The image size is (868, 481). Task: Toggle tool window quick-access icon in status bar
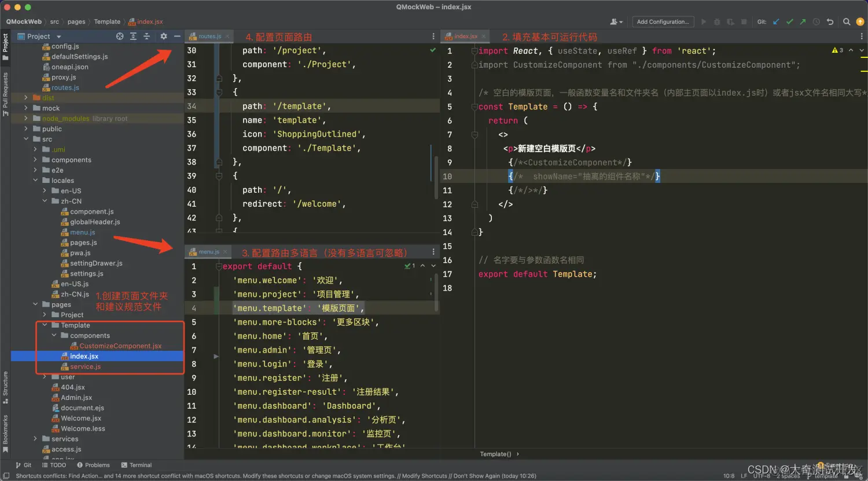6,476
